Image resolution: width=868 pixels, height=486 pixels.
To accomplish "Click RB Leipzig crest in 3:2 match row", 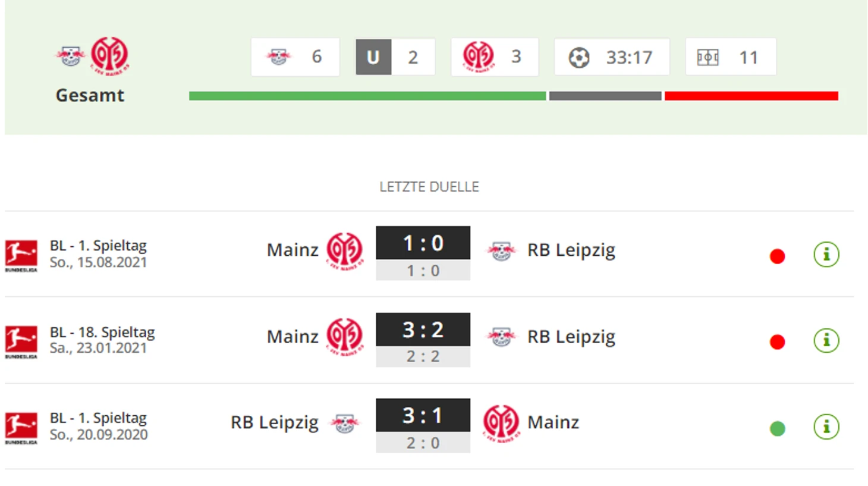I will (x=501, y=337).
